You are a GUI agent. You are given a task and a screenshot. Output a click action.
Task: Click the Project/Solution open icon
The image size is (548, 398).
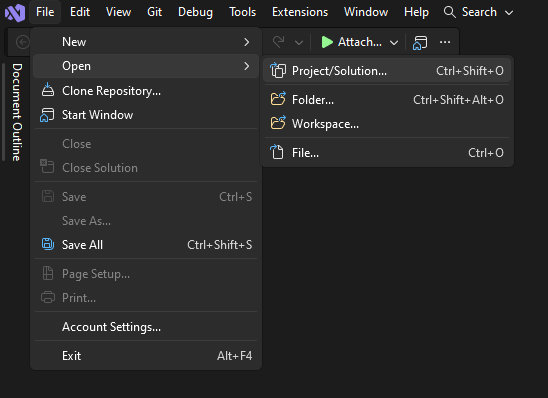click(278, 70)
